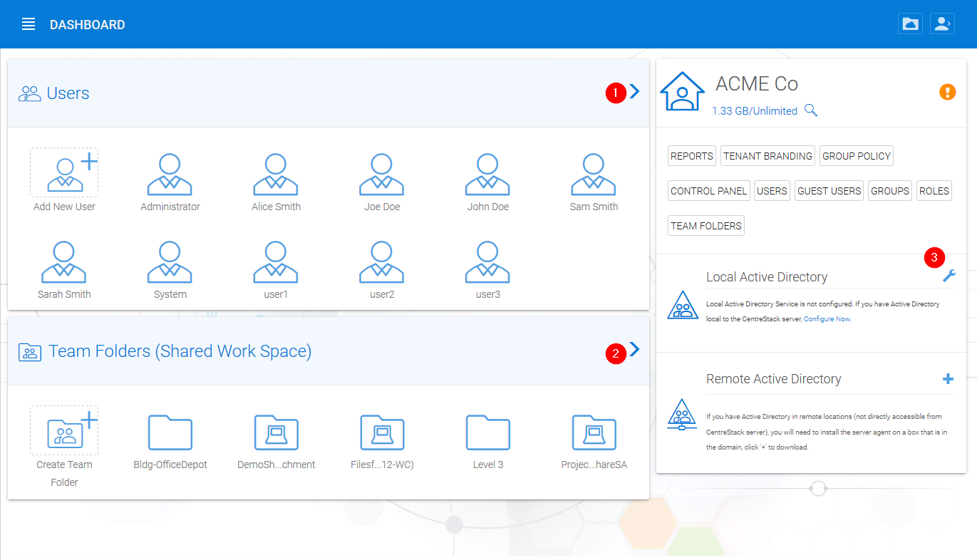Select the Add New User tile

click(x=64, y=172)
